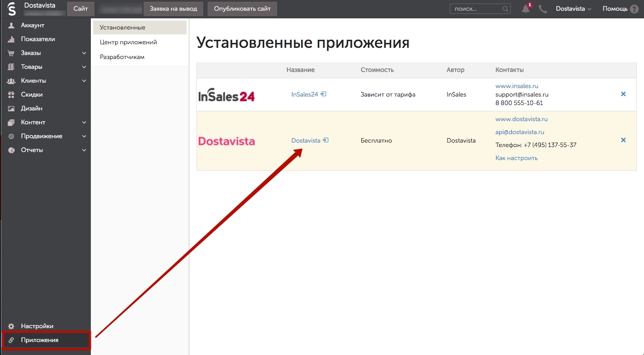Visit www.dostavista.ru link
644x355 pixels.
point(521,119)
